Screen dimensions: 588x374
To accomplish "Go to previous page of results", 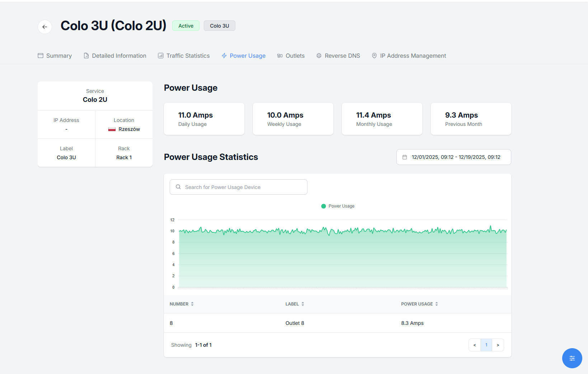I will pos(475,345).
